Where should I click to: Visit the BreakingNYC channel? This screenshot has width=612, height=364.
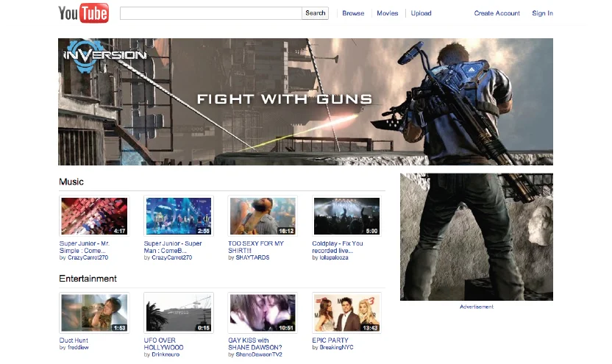[336, 347]
